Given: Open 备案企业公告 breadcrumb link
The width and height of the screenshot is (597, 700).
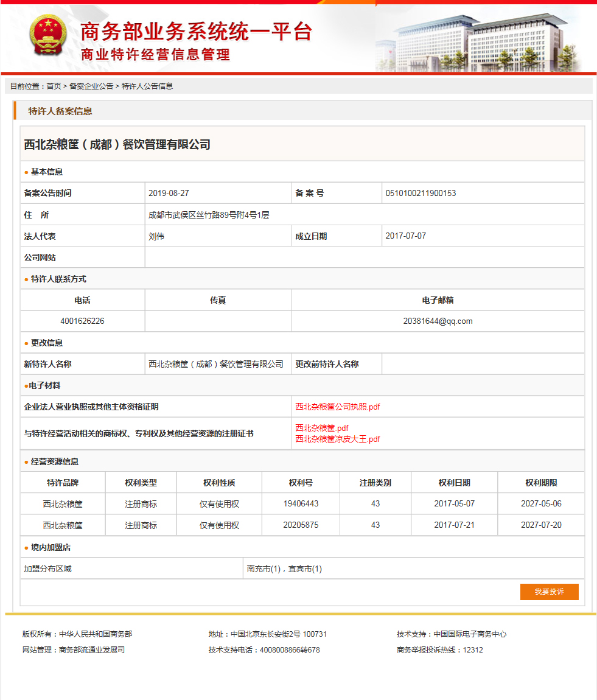Looking at the screenshot, I should pyautogui.click(x=91, y=86).
